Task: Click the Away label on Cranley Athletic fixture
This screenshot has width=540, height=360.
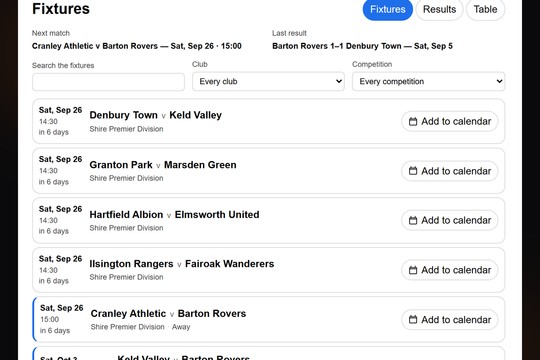Action: coord(181,327)
